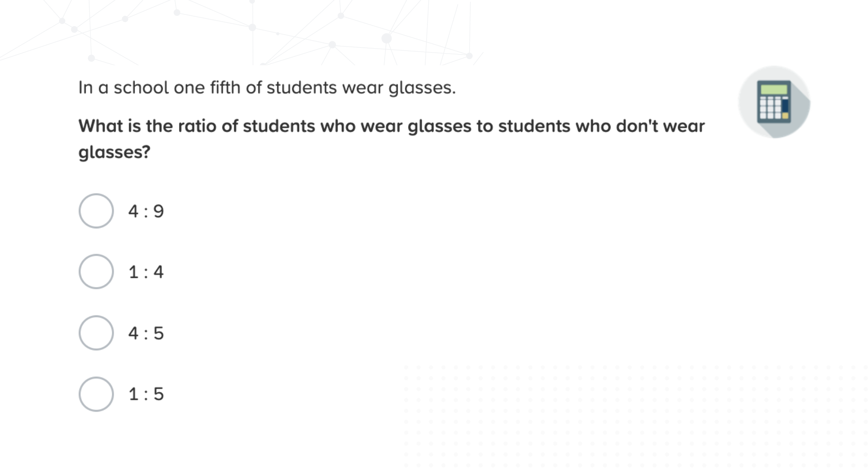
Task: Click the white keypad on the calculator icon
Action: coord(770,108)
